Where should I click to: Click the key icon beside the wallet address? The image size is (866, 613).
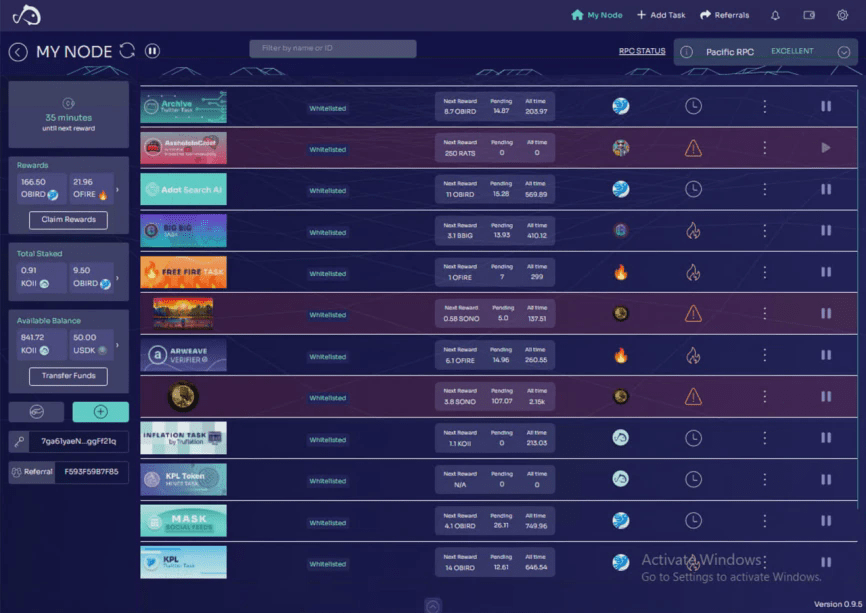coord(19,440)
